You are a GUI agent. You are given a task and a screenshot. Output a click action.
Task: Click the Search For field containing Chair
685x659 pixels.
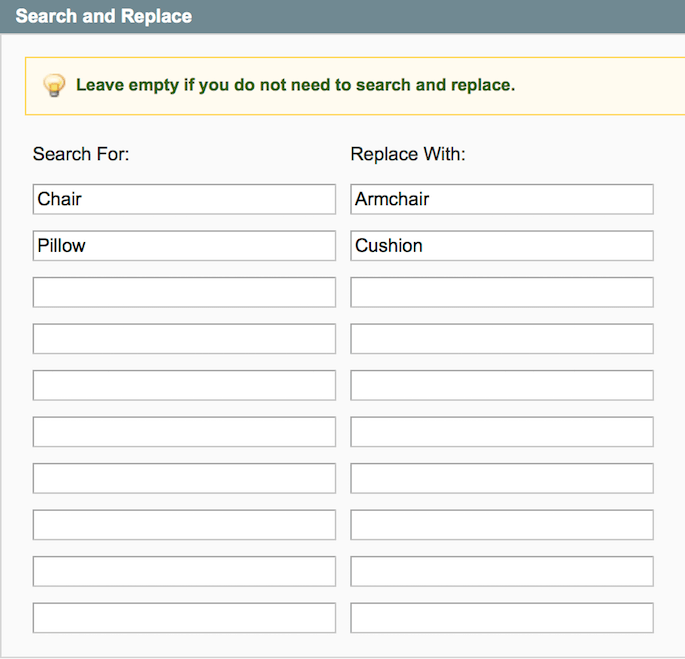184,199
